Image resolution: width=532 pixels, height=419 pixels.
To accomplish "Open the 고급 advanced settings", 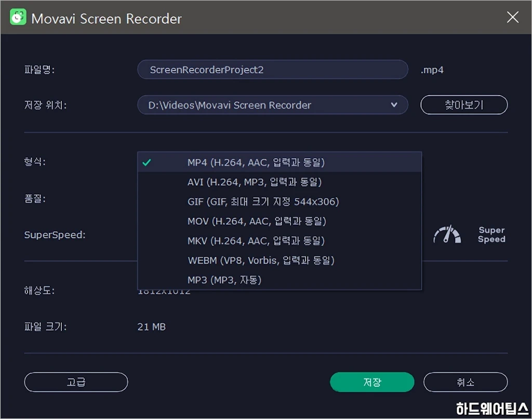I will click(76, 382).
